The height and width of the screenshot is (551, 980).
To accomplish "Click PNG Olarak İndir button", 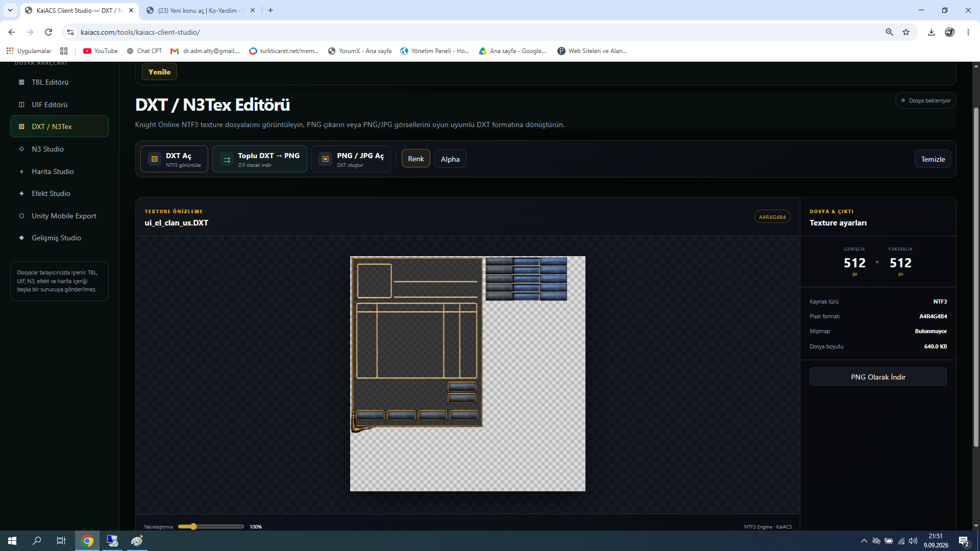I will [x=878, y=377].
